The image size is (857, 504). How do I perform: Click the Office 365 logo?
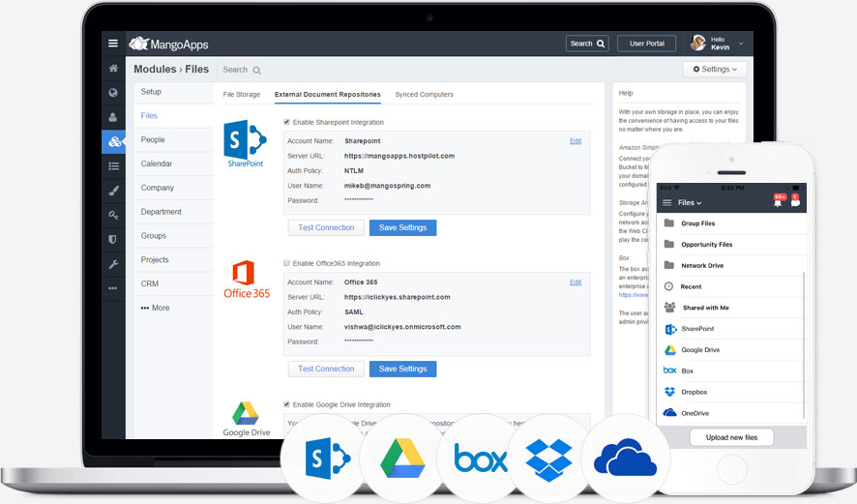(247, 280)
